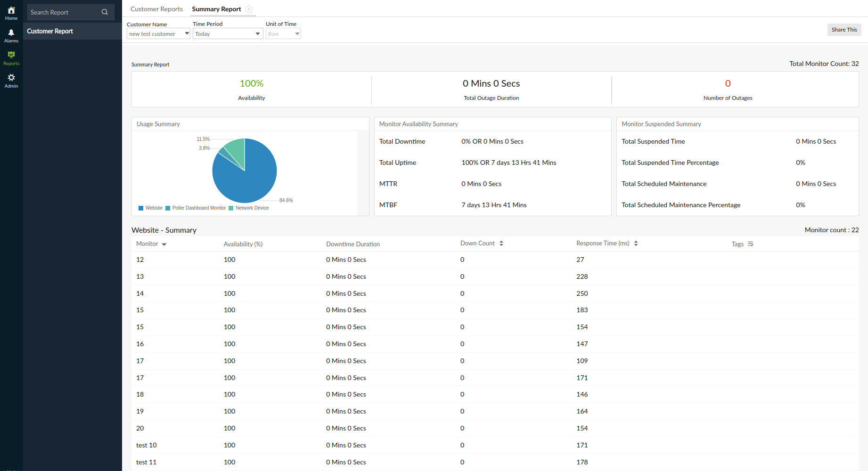Expand the Customer Name selector
This screenshot has width=868, height=471.
[x=158, y=33]
